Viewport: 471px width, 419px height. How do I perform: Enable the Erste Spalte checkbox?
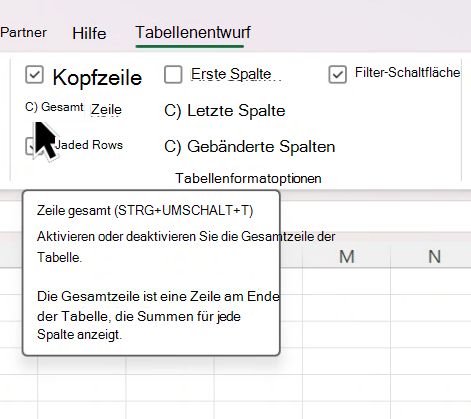[x=173, y=74]
